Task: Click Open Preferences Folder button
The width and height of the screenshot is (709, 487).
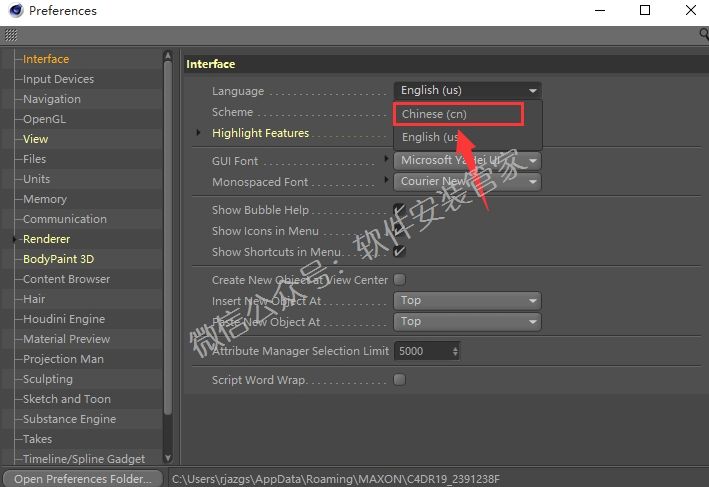Action: 83,479
